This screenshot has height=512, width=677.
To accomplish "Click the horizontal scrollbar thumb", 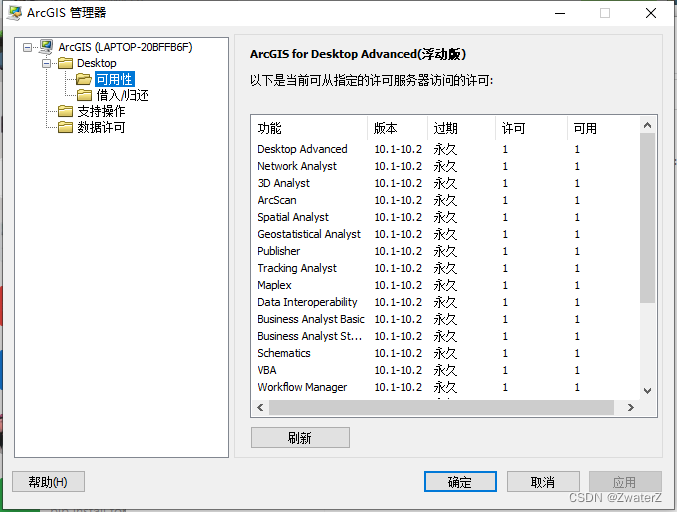I will pos(441,408).
